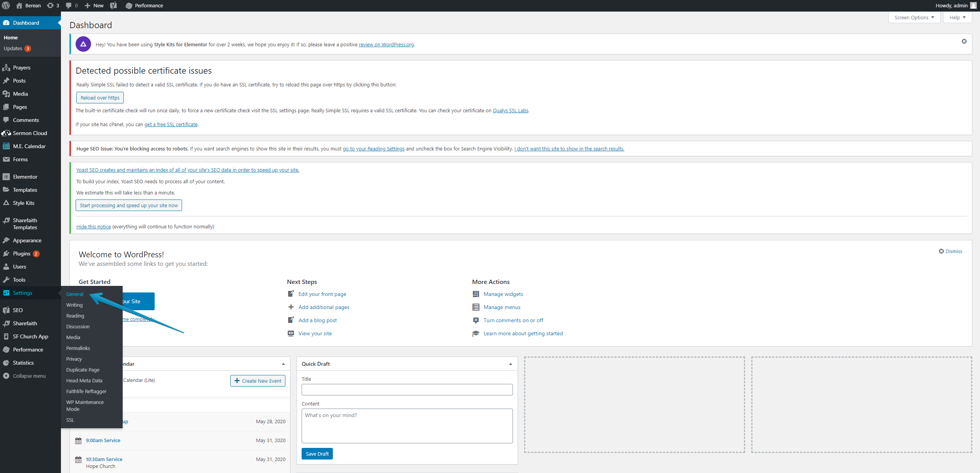980x473 pixels.
Task: Click the Yoast icon in admin bar
Action: click(x=113, y=5)
